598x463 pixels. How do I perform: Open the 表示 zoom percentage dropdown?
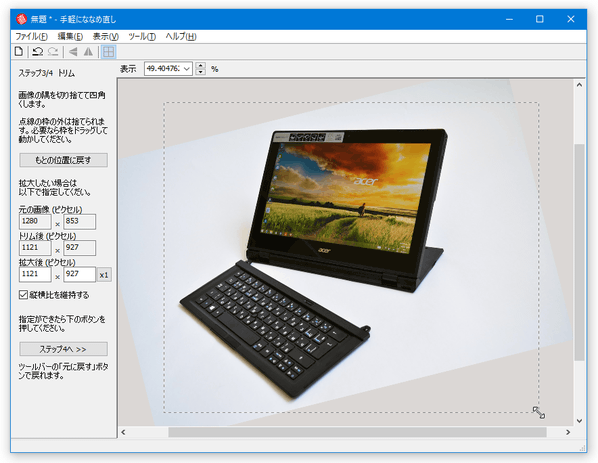[x=186, y=69]
